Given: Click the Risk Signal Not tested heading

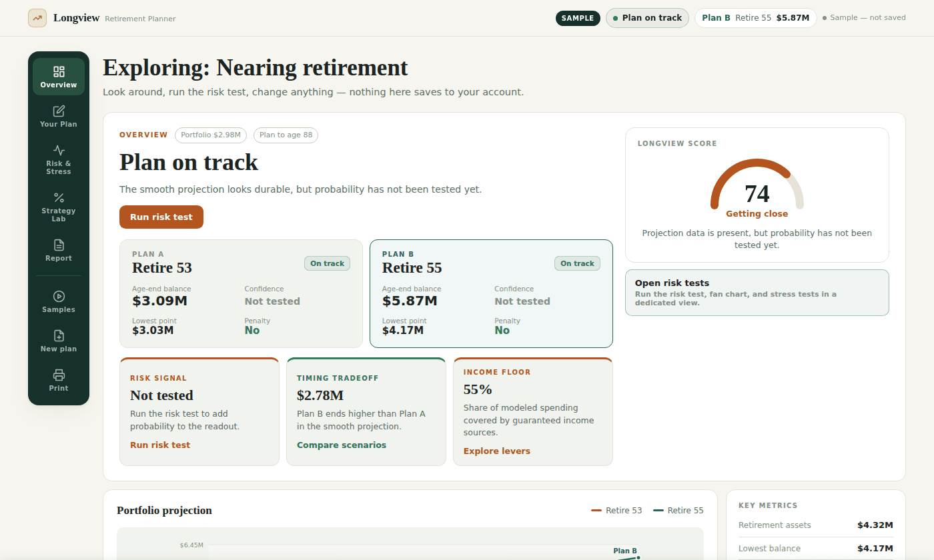Looking at the screenshot, I should point(161,395).
